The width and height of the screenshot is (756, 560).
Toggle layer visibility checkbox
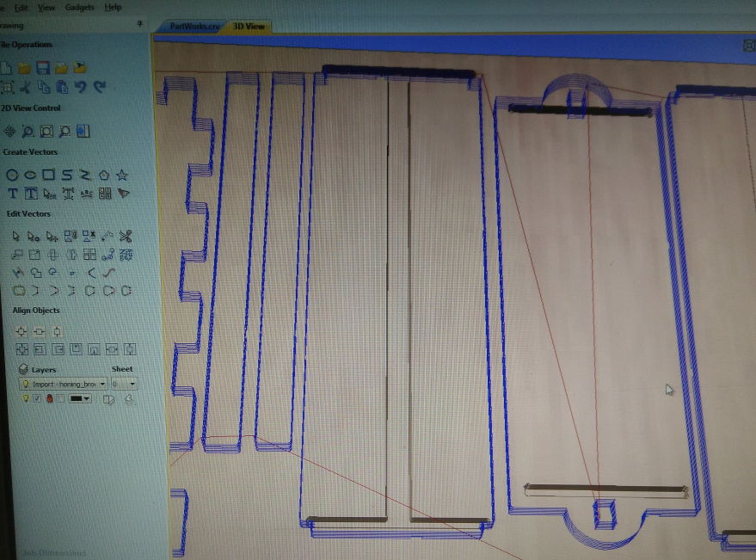coord(37,398)
